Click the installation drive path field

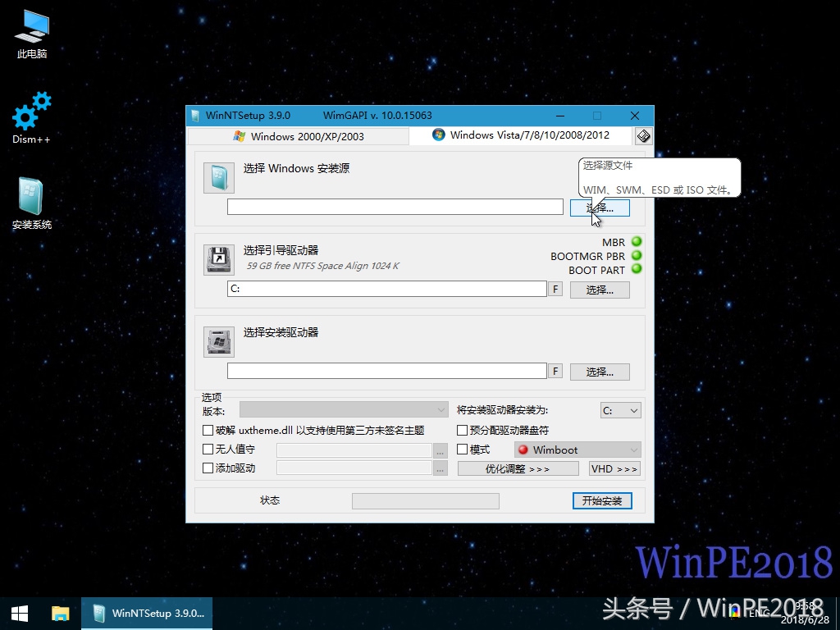click(387, 371)
